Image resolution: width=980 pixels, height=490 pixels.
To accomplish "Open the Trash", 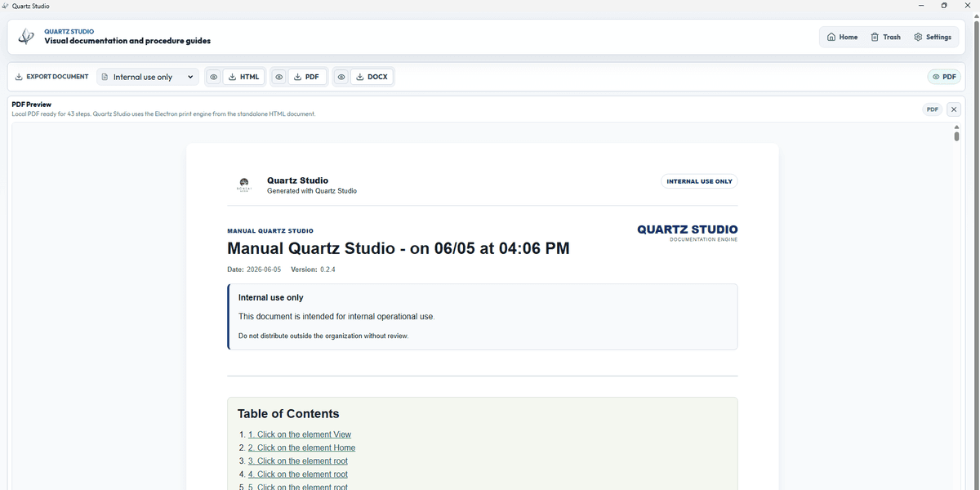I will pos(885,37).
